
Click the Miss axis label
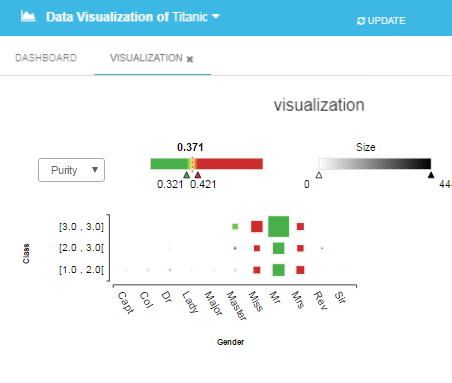256,301
